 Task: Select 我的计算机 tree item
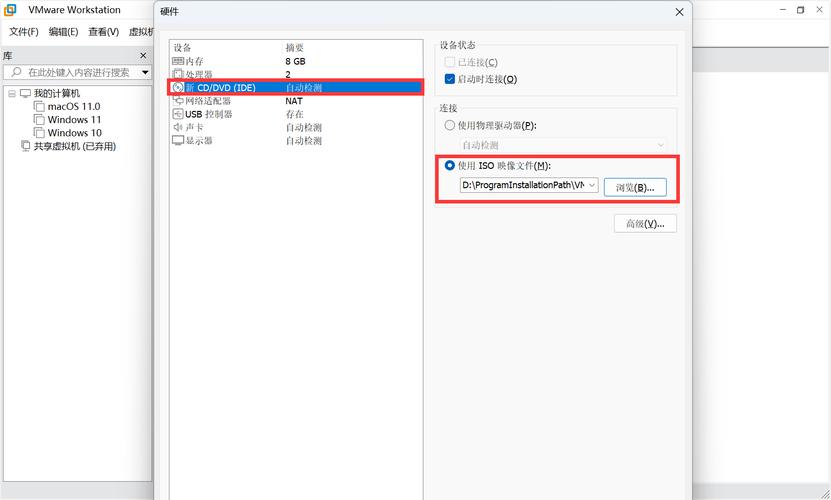[x=57, y=93]
